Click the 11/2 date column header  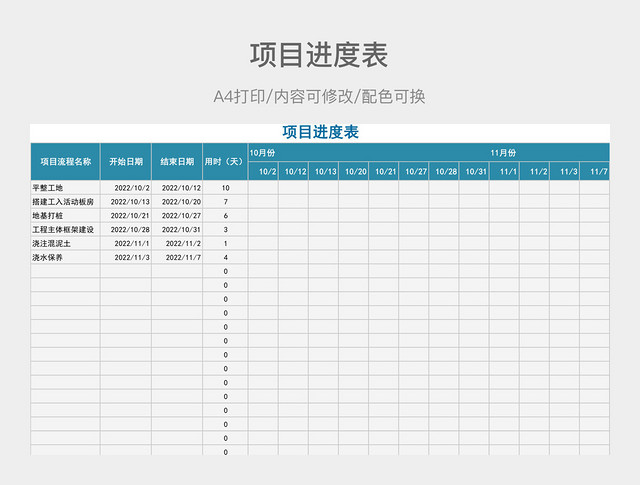535,171
